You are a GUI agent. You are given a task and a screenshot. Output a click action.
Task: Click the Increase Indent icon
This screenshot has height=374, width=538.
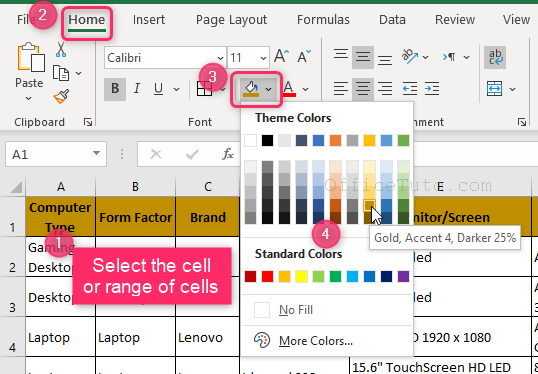tap(432, 89)
